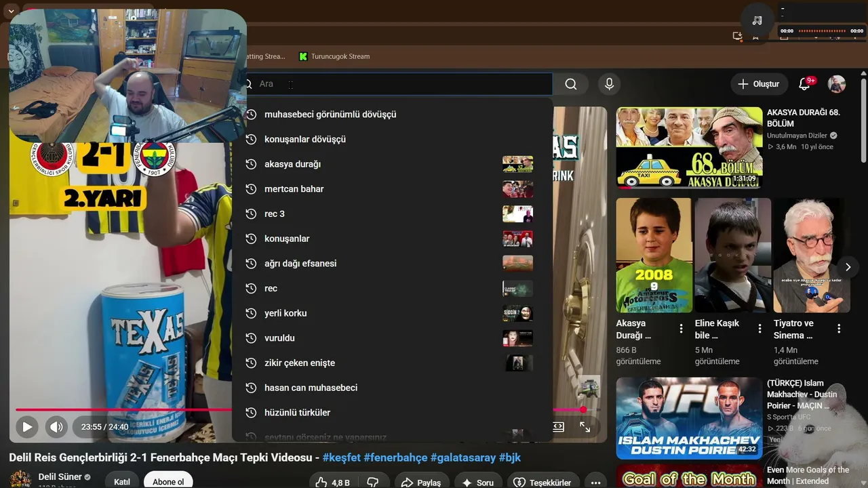
Task: Open options menu for "Akasya Durağı" short
Action: coord(681,329)
